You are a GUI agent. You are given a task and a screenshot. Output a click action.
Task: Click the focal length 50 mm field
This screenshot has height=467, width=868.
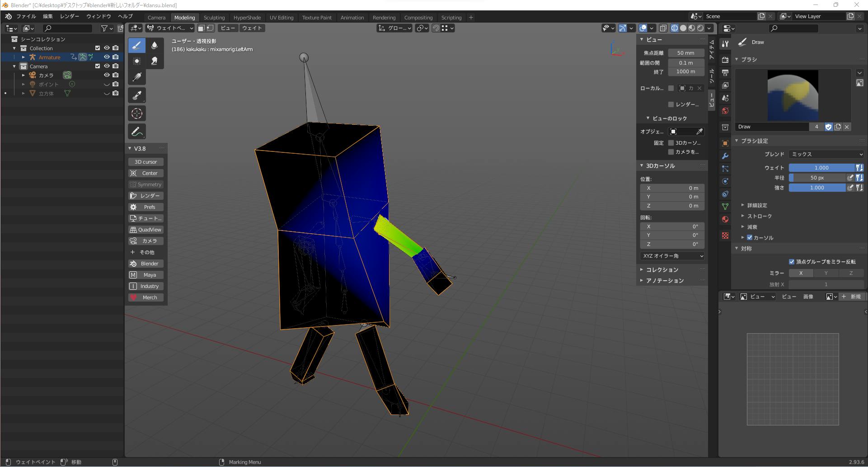click(686, 53)
